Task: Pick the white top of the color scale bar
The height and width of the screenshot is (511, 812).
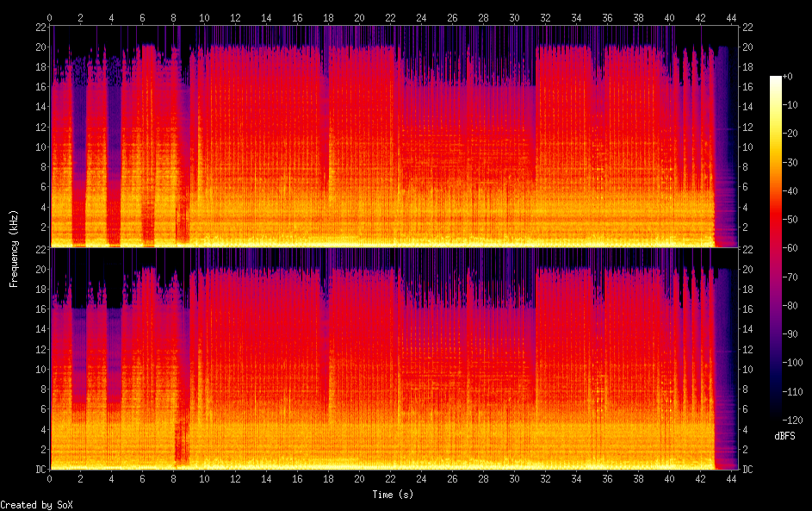Action: tap(776, 79)
